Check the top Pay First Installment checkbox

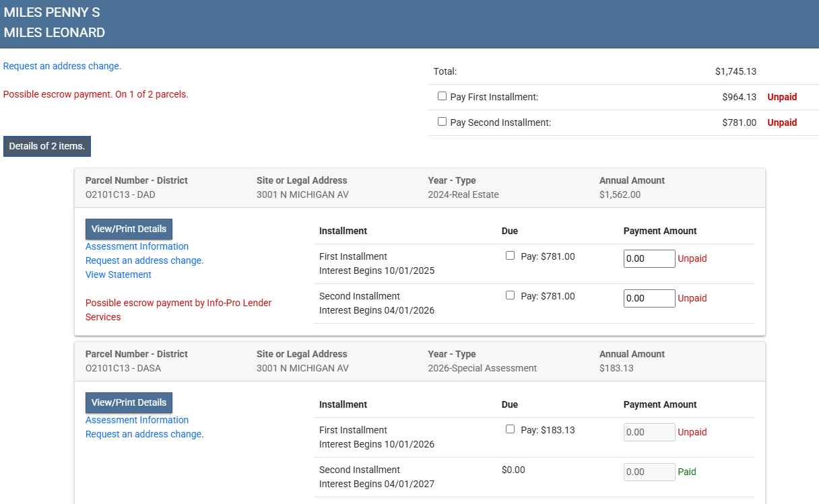[x=442, y=96]
